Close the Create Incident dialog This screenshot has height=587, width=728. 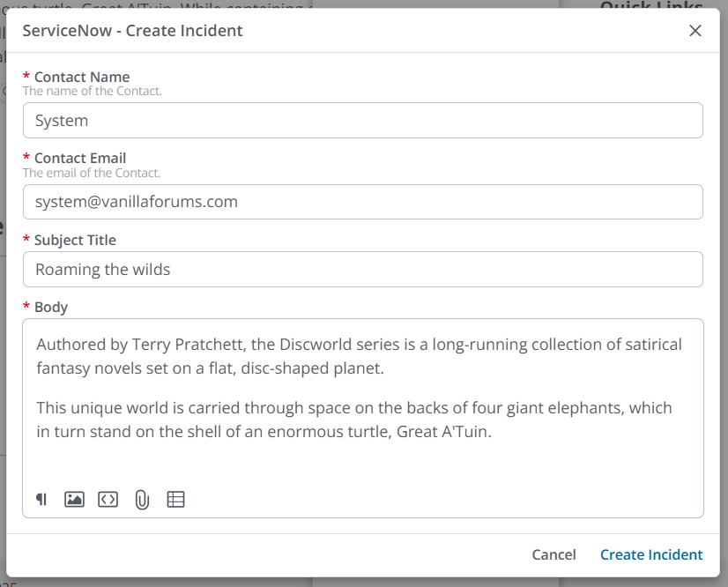tap(695, 31)
